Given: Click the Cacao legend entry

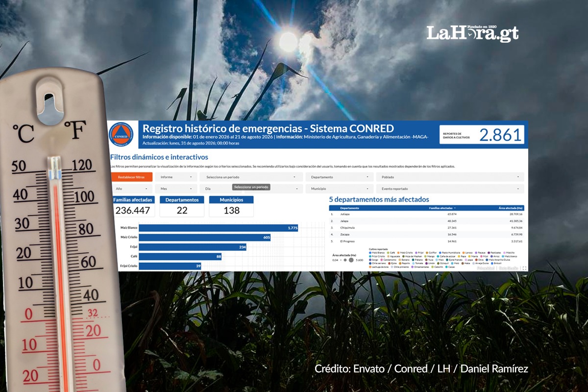Looking at the screenshot, I should (x=451, y=267).
